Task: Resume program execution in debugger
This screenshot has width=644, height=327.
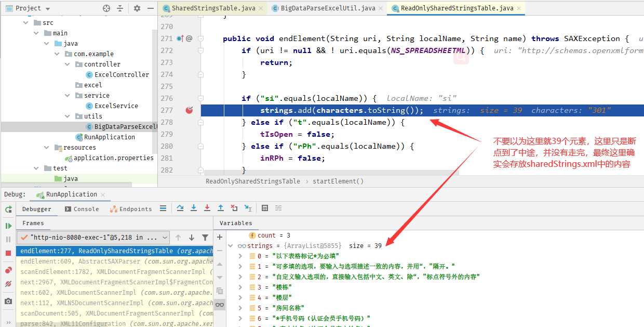Action: tap(8, 226)
